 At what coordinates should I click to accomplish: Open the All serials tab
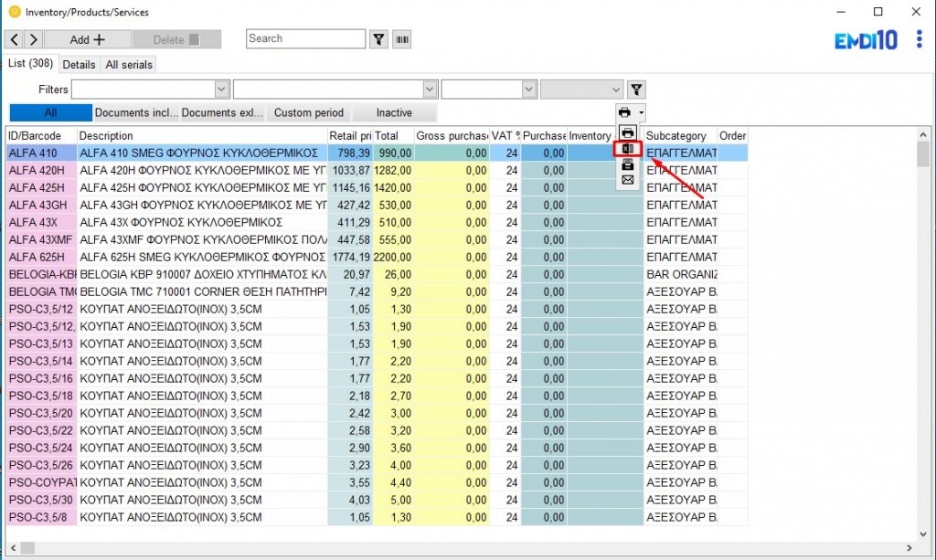129,65
